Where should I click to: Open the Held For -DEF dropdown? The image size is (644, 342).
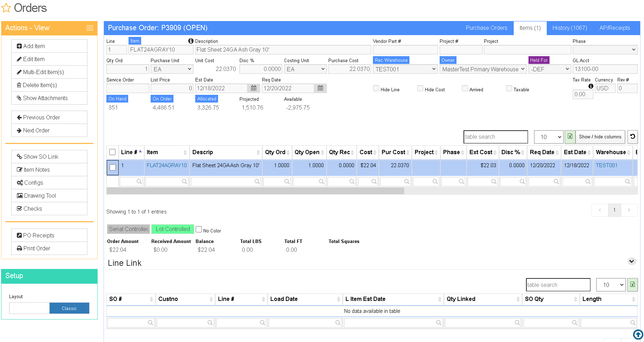550,69
